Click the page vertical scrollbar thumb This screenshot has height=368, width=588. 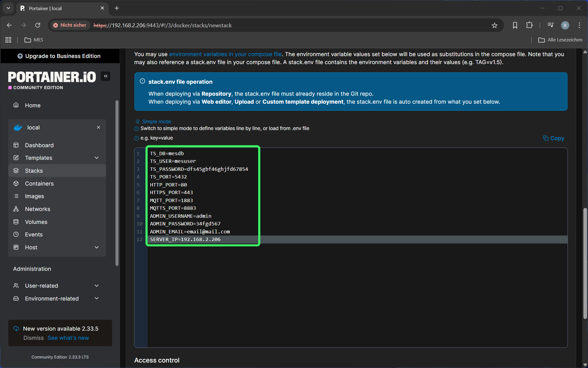[585, 264]
